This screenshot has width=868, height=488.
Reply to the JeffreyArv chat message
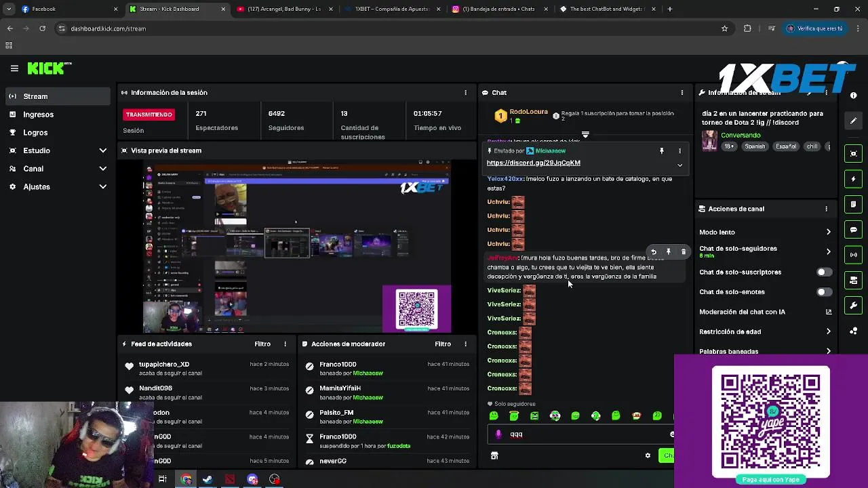654,252
